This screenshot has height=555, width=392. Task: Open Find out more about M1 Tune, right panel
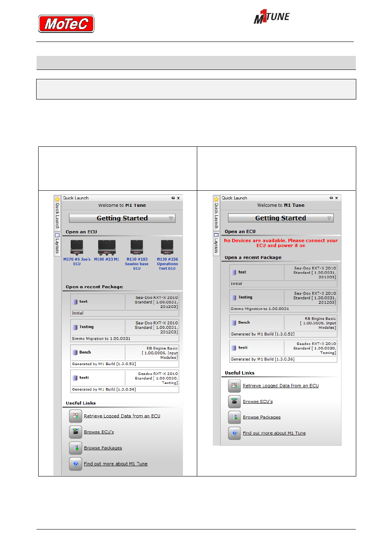274,433
